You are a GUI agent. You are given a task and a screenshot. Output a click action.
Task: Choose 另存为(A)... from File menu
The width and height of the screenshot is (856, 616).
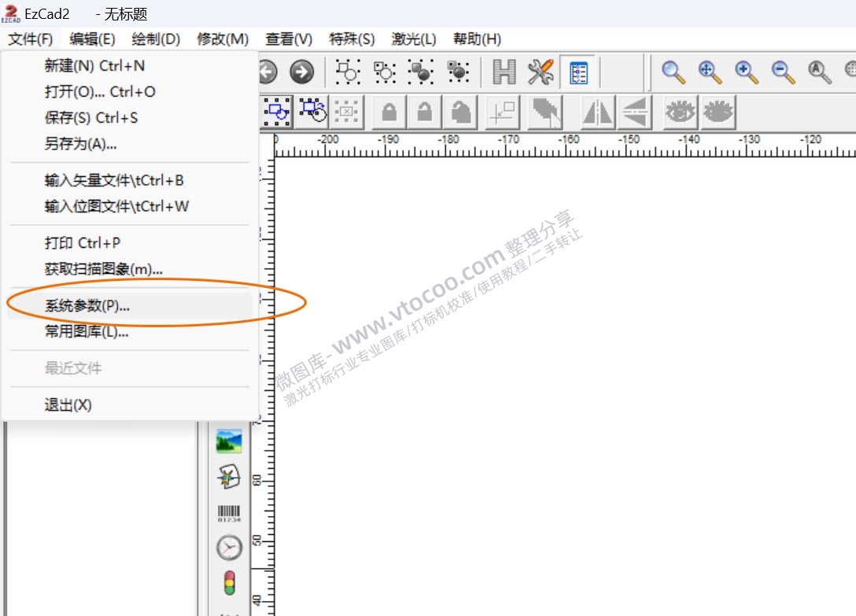80,144
